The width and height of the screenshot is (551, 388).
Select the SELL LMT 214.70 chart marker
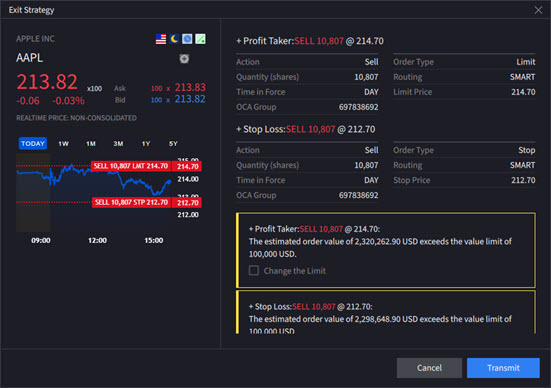click(x=131, y=166)
